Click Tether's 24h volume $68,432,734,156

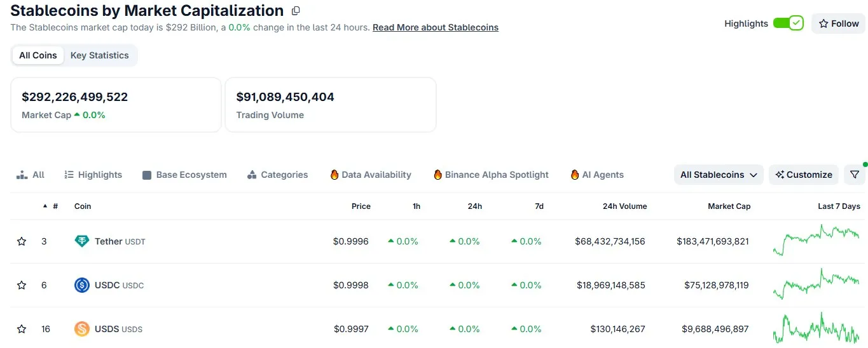coord(610,241)
